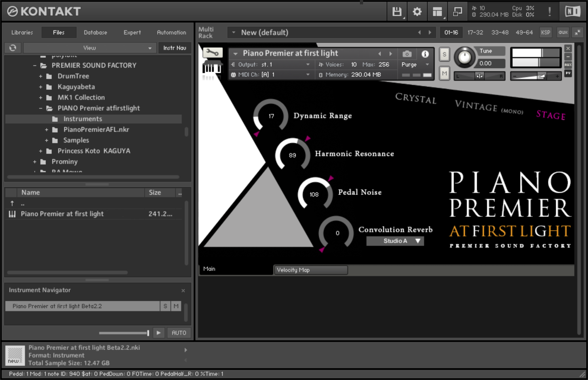
Task: Go up to parent folder
Action: [12, 203]
